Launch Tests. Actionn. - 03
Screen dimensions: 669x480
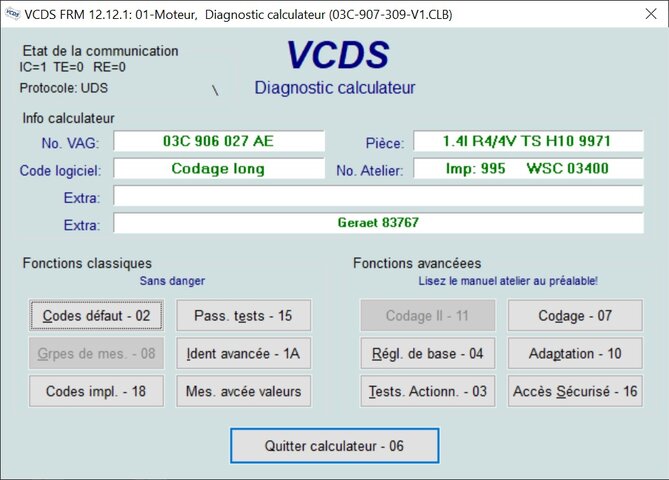coord(428,391)
